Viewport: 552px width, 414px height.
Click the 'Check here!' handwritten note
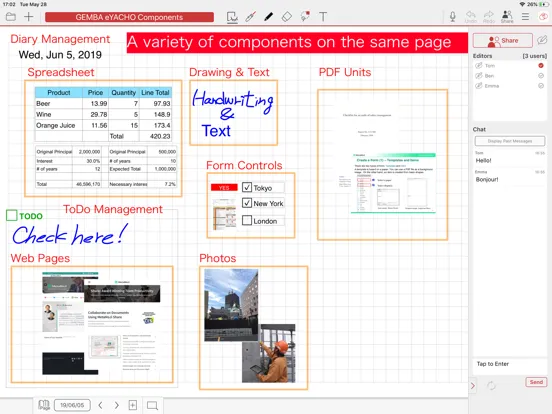tap(70, 235)
